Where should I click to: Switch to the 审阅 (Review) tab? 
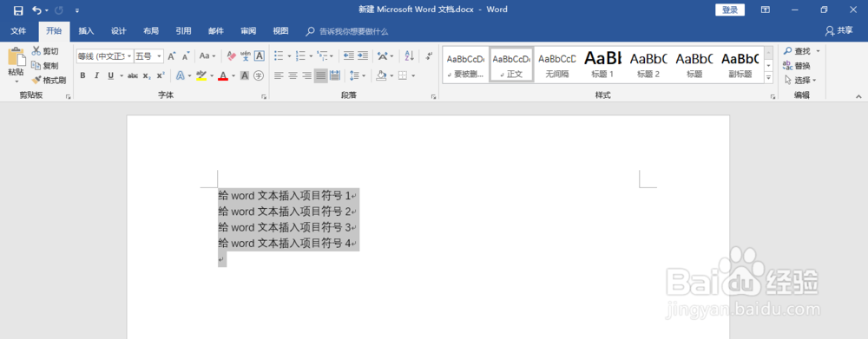(x=248, y=31)
